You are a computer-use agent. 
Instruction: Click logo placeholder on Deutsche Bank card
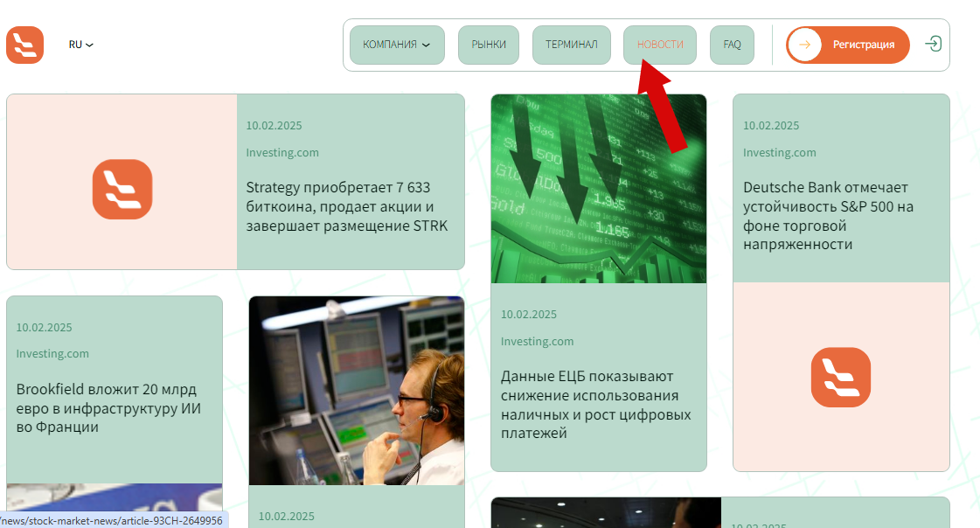click(x=841, y=378)
